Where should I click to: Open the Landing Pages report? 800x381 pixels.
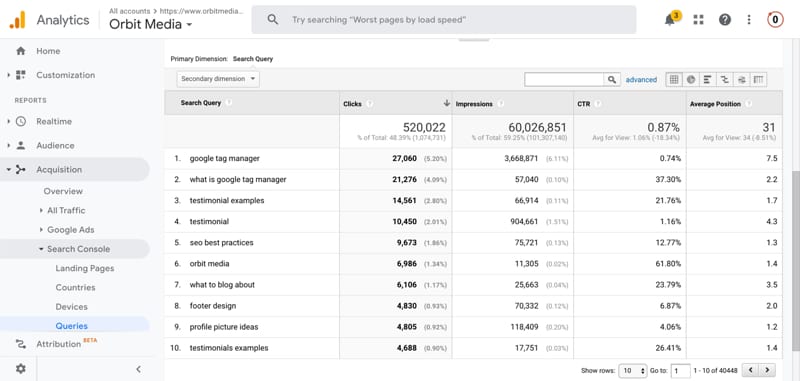[85, 268]
